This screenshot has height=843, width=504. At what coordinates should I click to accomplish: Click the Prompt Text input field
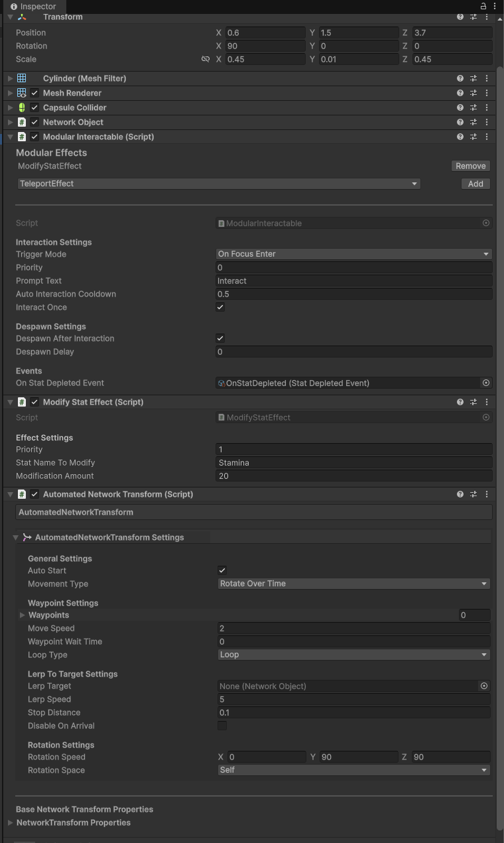(x=353, y=281)
